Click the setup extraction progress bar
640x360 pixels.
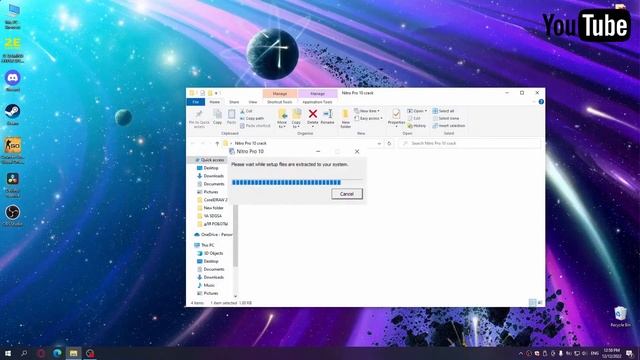click(x=297, y=182)
